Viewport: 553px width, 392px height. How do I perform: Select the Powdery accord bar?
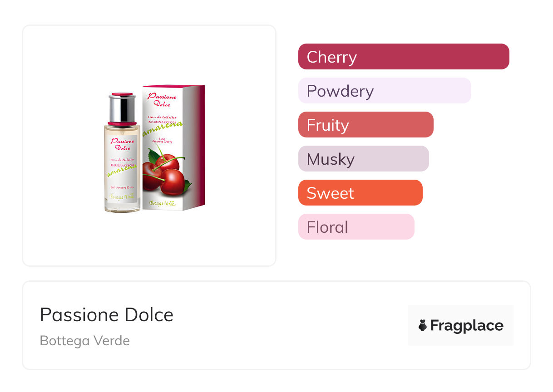(384, 91)
